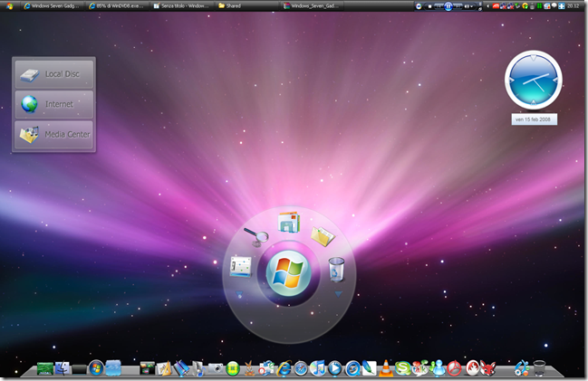Switch to the Shared folder taskbar item

(x=233, y=5)
